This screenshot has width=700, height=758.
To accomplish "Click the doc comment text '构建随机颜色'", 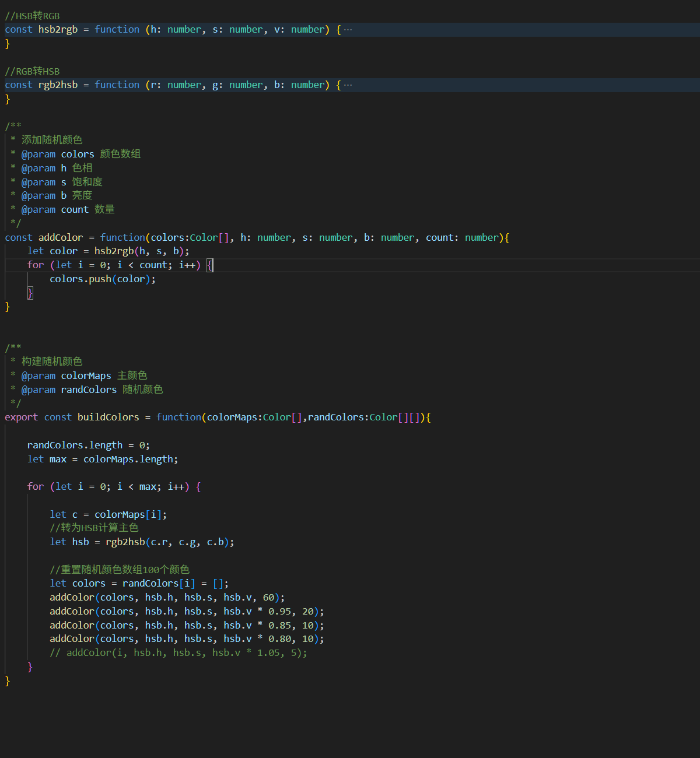I will tap(52, 362).
